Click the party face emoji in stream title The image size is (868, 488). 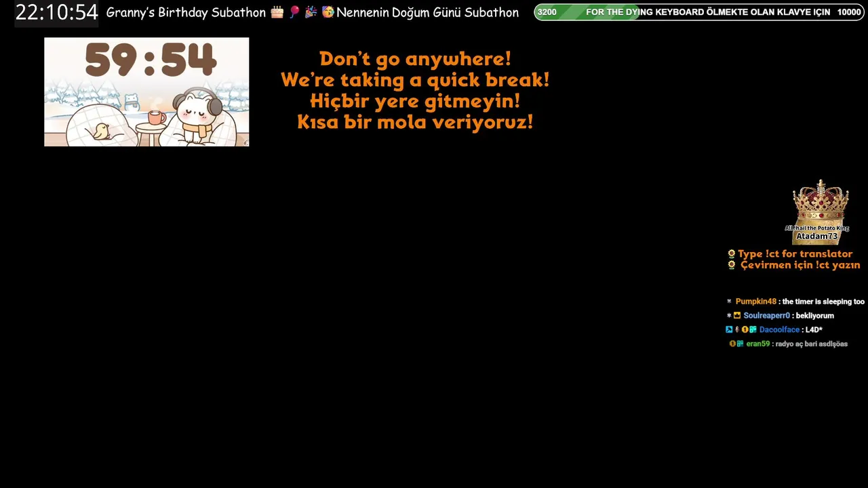[328, 12]
